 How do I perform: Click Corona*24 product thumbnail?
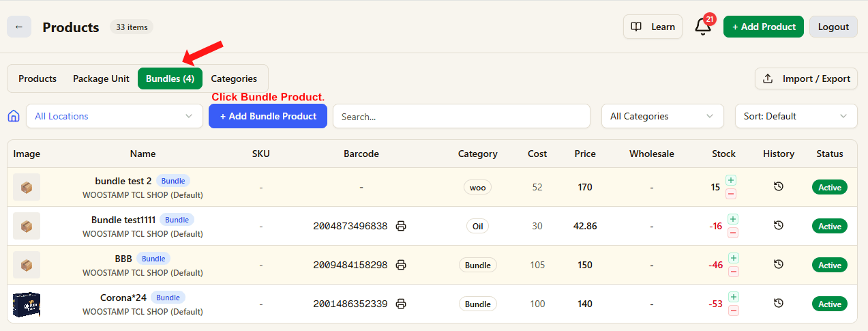(27, 304)
